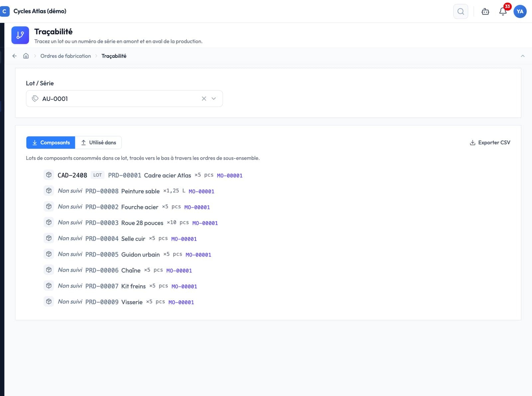
Task: Click the Cycles Atlas (démo) title
Action: 40,11
